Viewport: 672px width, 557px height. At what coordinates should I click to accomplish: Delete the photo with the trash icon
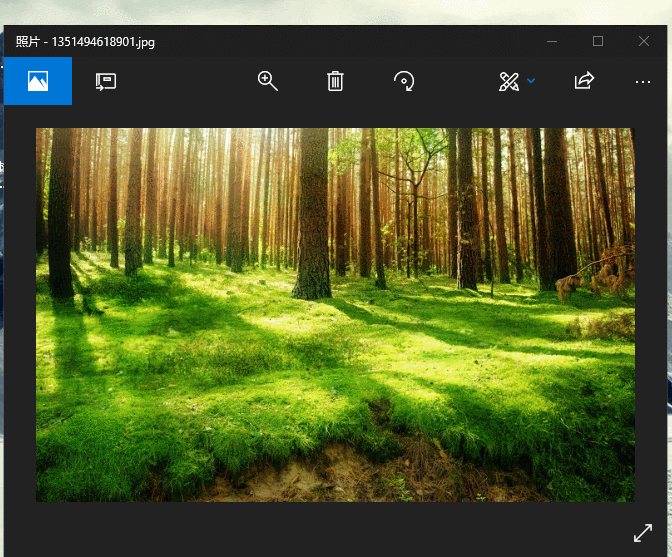(x=335, y=81)
